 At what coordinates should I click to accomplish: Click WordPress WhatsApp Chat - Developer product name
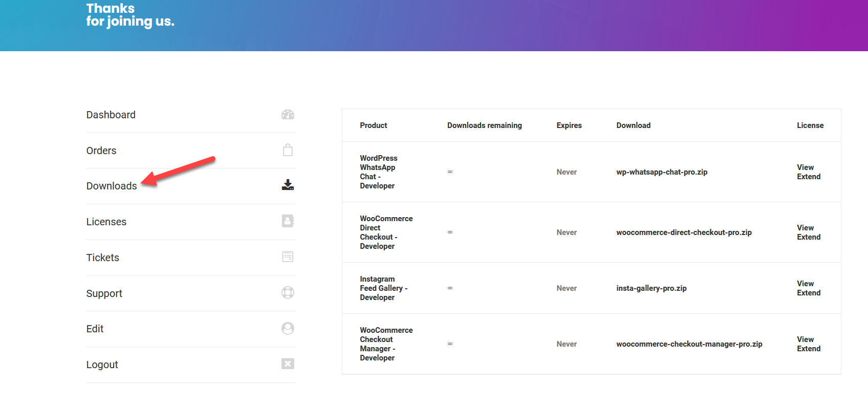click(x=379, y=172)
